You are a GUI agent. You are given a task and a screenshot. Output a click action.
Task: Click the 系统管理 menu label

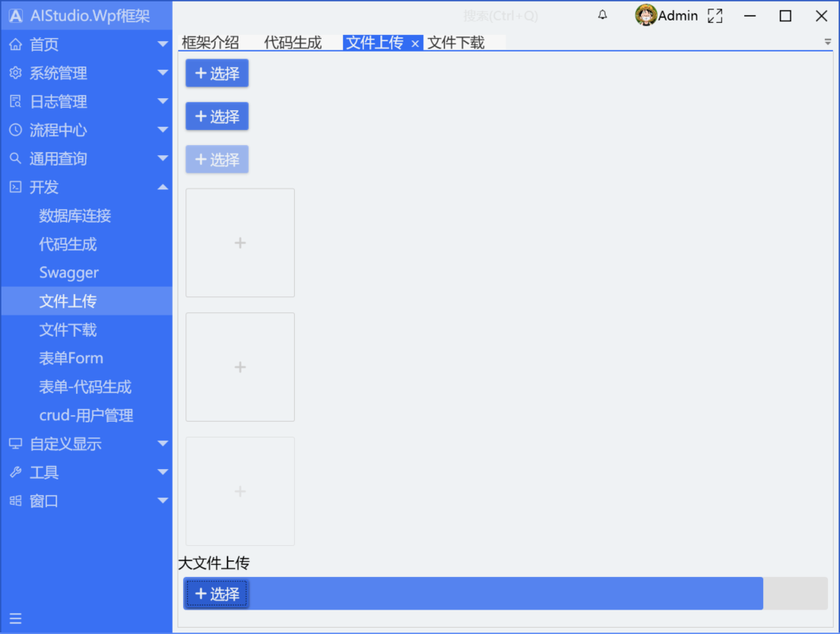(59, 73)
